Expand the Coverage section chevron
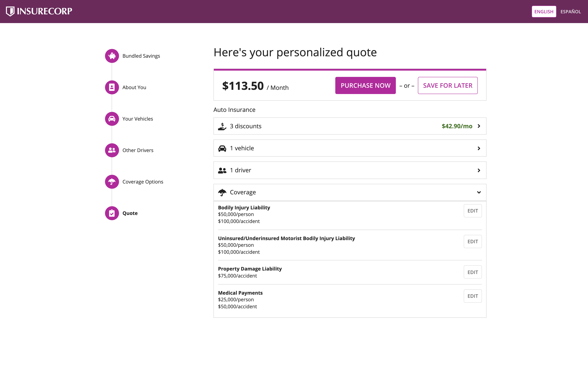This screenshot has width=588, height=367. (479, 192)
